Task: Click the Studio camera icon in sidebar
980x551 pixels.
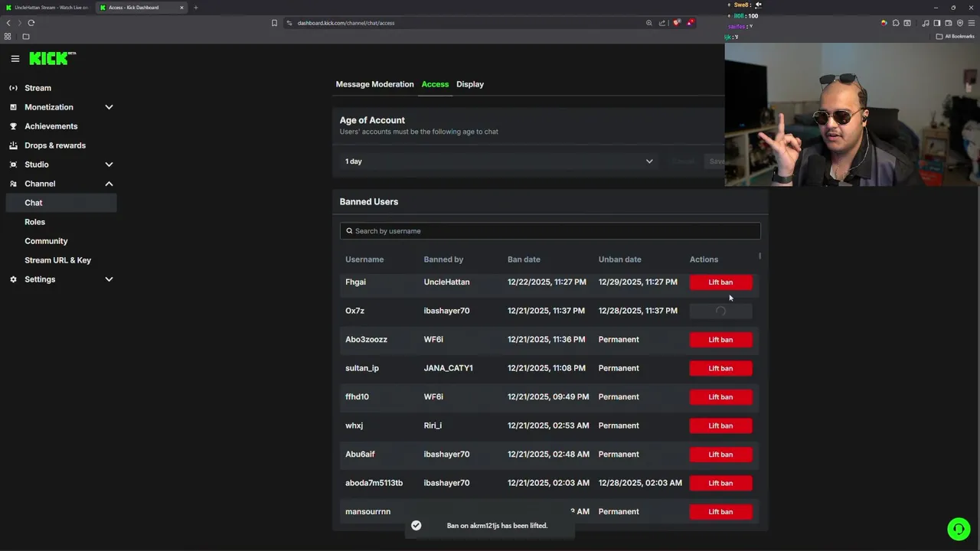Action: [13, 165]
